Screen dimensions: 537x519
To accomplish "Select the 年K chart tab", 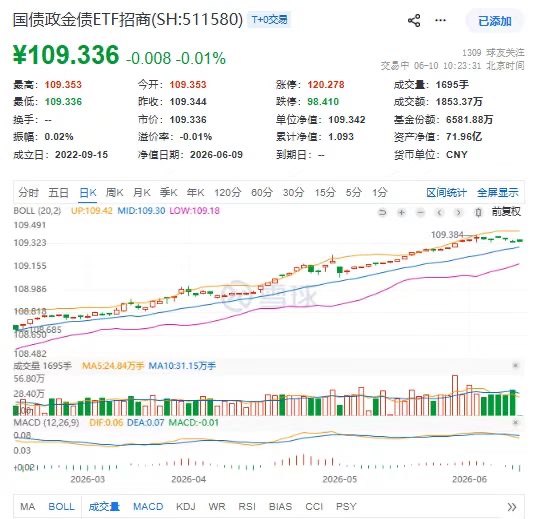I will click(x=196, y=193).
